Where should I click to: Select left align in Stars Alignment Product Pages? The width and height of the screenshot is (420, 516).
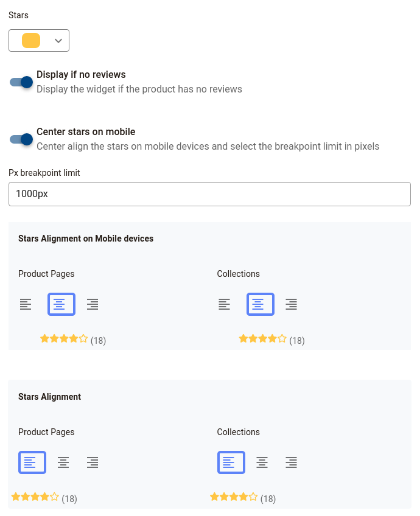(32, 462)
